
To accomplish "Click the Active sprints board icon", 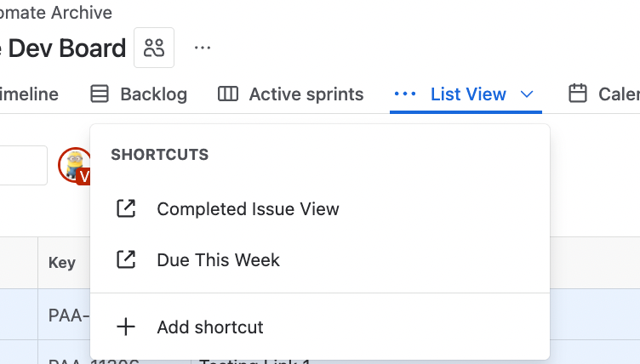I will pyautogui.click(x=228, y=94).
